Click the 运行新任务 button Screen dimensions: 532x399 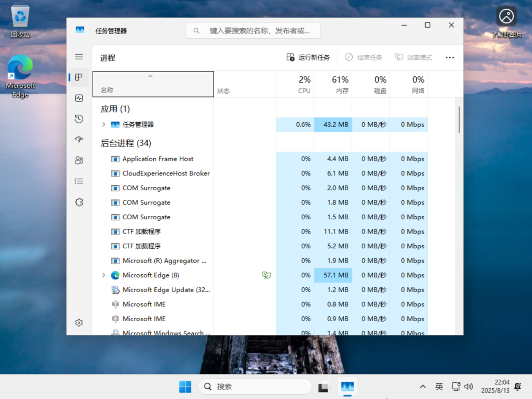coord(308,58)
